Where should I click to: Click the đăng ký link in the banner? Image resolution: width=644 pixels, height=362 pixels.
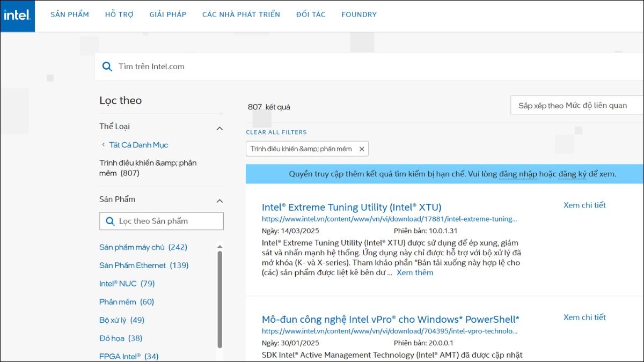tap(572, 174)
